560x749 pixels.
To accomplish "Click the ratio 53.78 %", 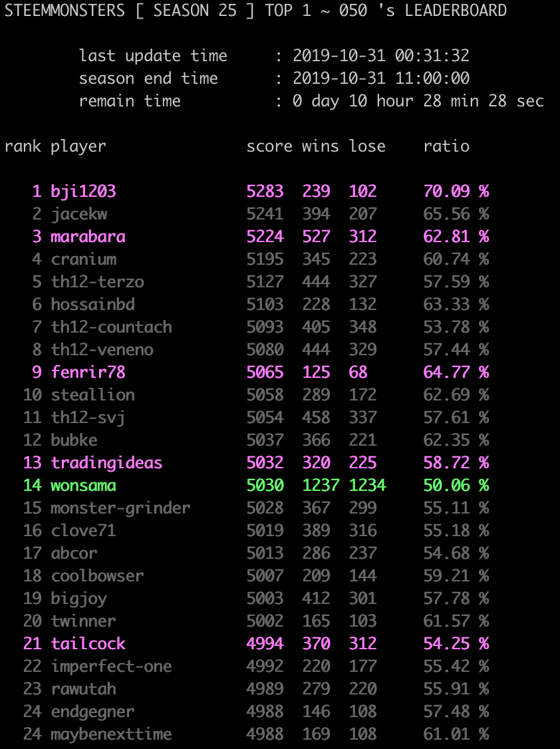I will tap(456, 327).
